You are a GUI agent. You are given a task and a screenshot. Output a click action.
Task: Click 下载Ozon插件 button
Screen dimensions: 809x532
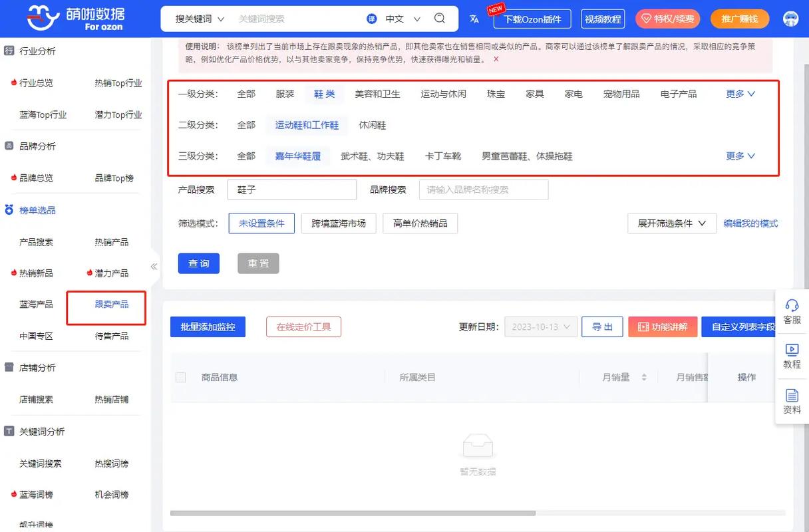[533, 19]
